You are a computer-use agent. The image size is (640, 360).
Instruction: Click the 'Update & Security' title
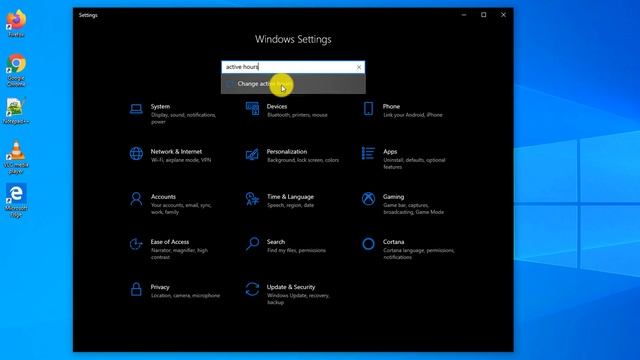(291, 287)
